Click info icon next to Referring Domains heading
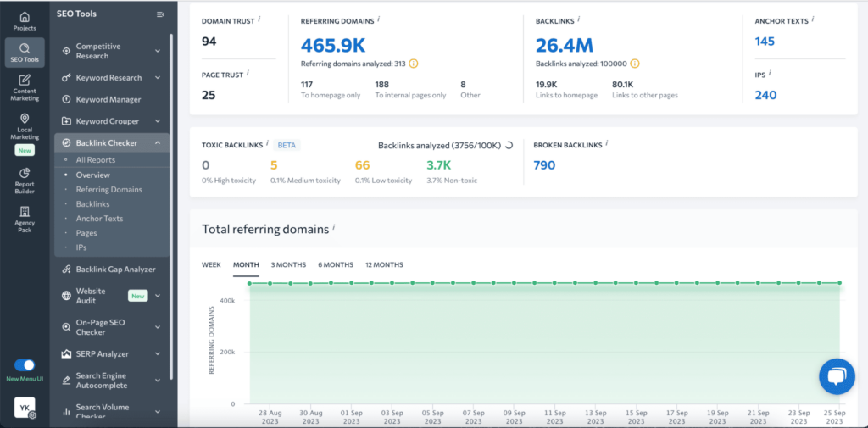 379,19
